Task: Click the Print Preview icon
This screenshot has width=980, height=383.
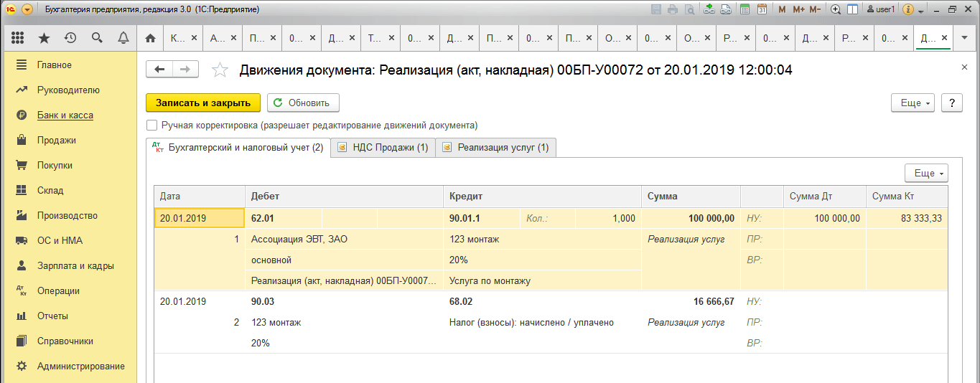Action: pyautogui.click(x=689, y=9)
